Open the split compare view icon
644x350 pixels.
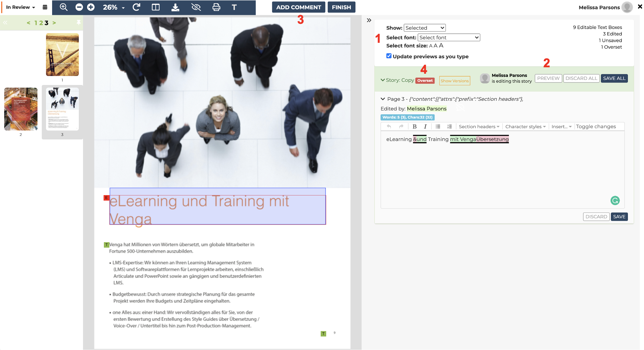156,7
